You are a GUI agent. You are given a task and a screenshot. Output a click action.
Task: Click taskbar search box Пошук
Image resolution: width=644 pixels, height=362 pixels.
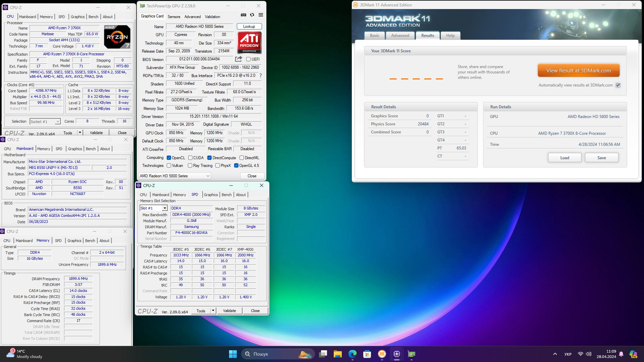pos(278,354)
